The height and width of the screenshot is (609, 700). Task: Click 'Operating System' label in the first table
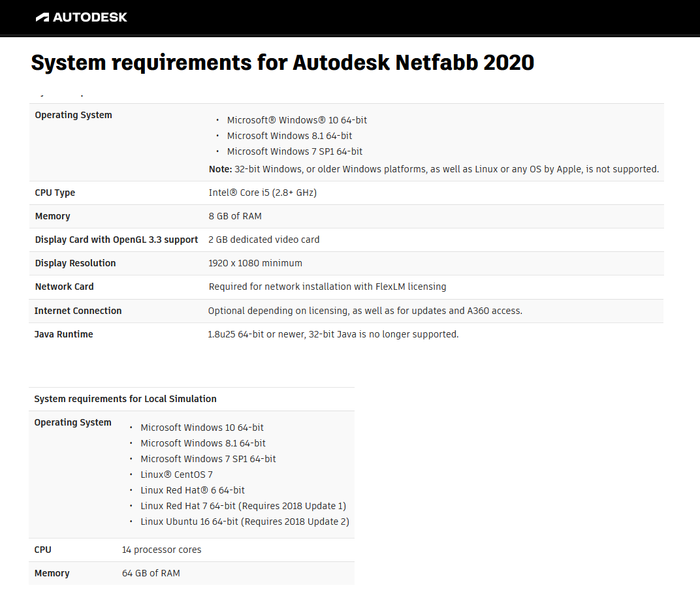(74, 115)
